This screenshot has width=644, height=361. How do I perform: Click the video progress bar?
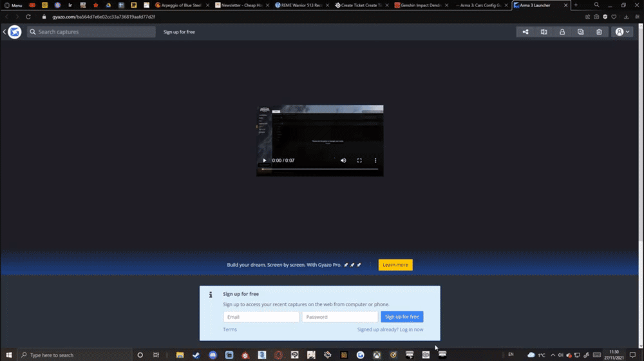click(320, 169)
